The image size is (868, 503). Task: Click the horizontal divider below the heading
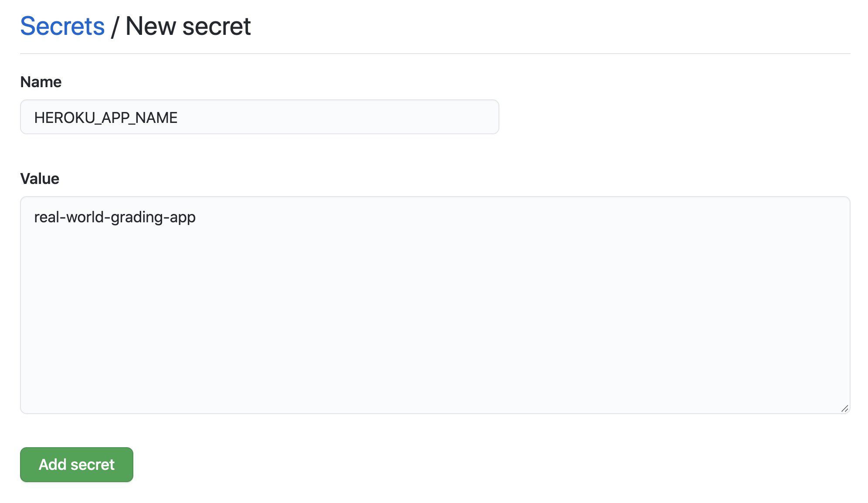(x=435, y=54)
